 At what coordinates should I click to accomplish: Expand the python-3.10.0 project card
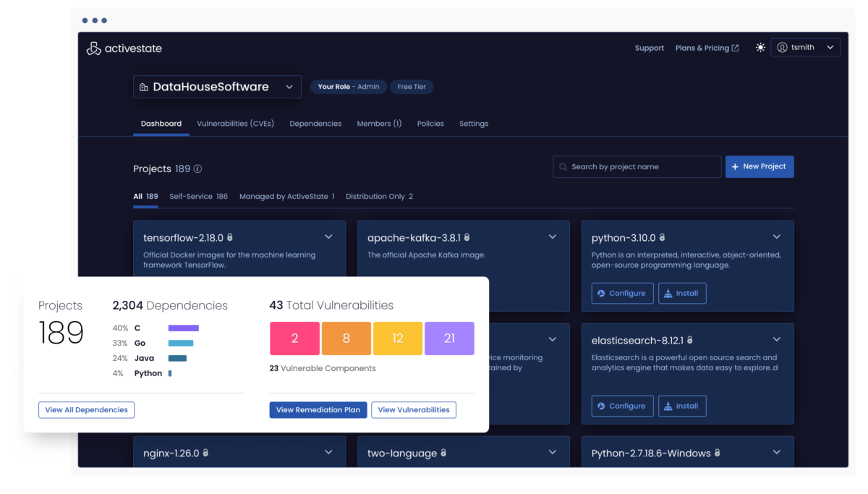(776, 237)
